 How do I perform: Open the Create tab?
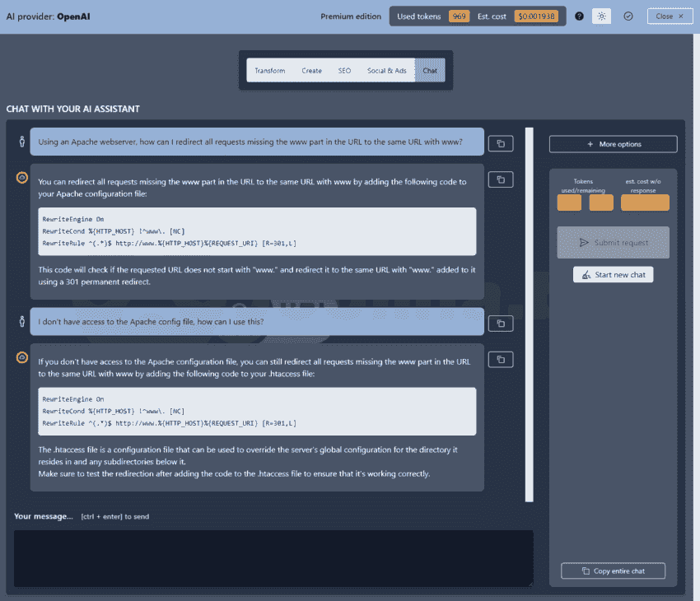pos(311,71)
